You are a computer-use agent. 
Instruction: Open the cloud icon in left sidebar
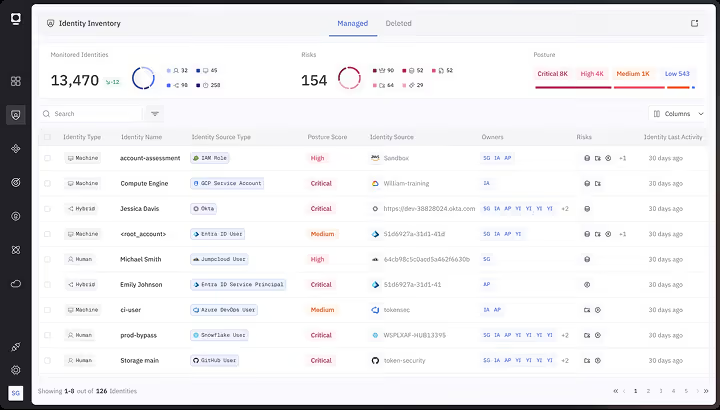[16, 284]
